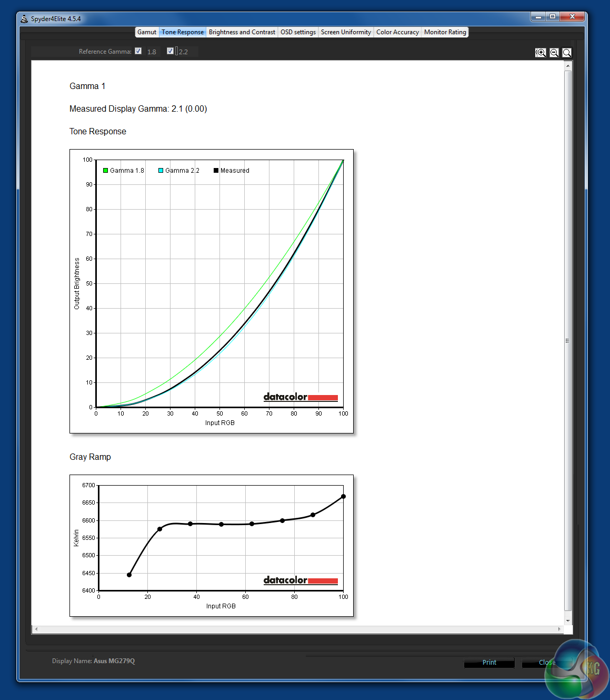Click the Measured Display Gamma text
The image size is (610, 700).
[x=138, y=109]
